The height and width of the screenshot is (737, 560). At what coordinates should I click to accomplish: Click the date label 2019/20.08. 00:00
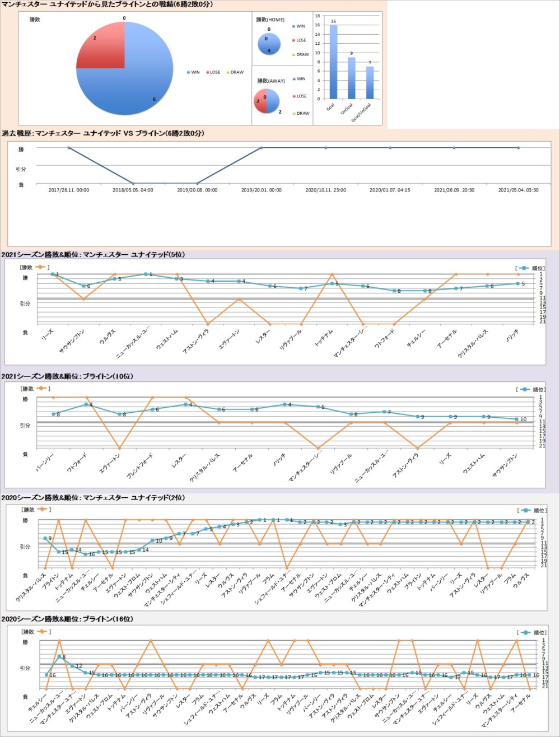(197, 190)
